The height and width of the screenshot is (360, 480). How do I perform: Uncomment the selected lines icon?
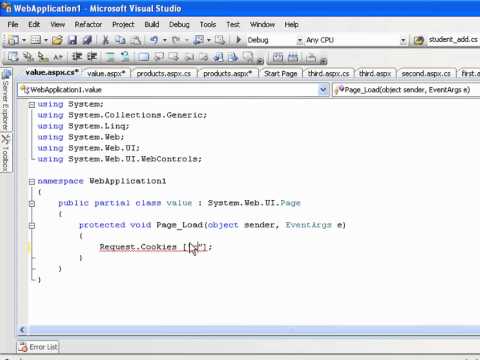125,57
